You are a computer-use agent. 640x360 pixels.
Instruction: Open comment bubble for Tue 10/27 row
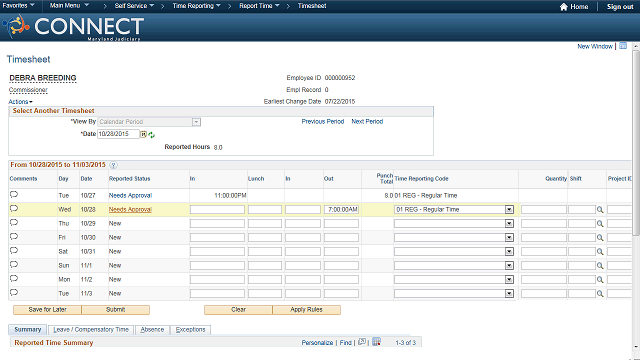[14, 194]
